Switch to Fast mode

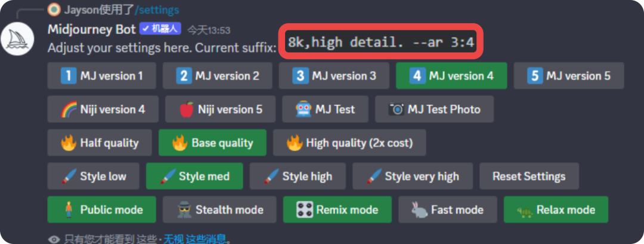click(448, 209)
